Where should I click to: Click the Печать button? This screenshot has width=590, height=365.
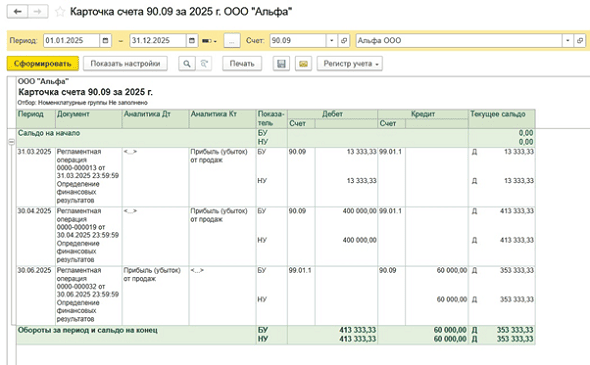(x=242, y=64)
